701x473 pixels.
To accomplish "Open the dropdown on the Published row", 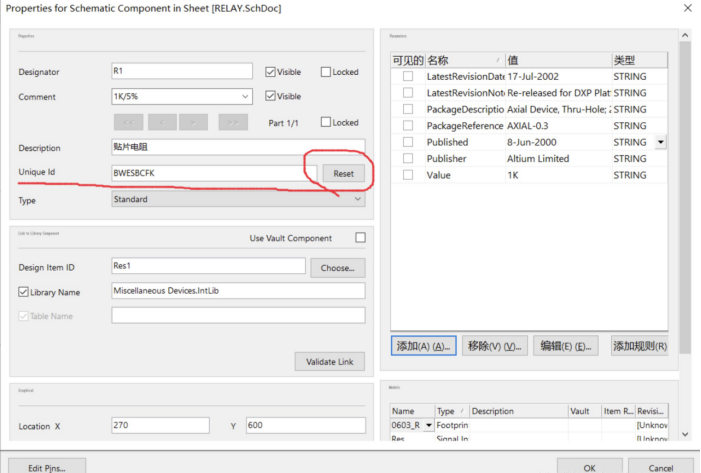I will coord(660,143).
